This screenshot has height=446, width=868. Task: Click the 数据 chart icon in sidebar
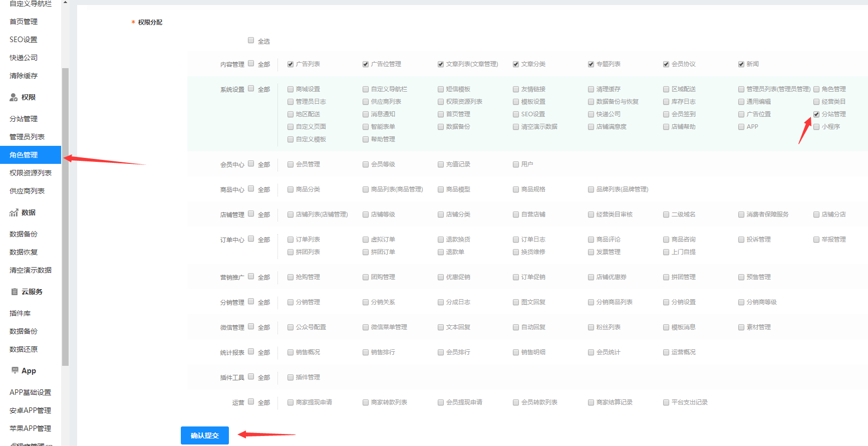point(14,212)
